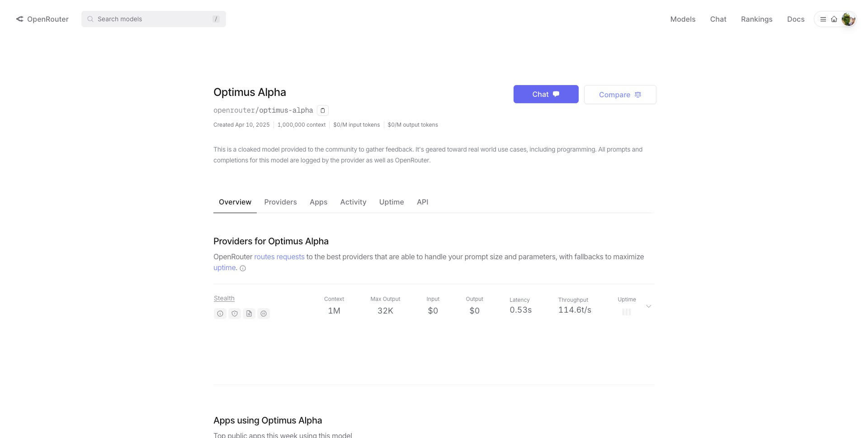Screen dimensions: 868x438
Task: Click the Stealth provider info icon
Action: 220,314
